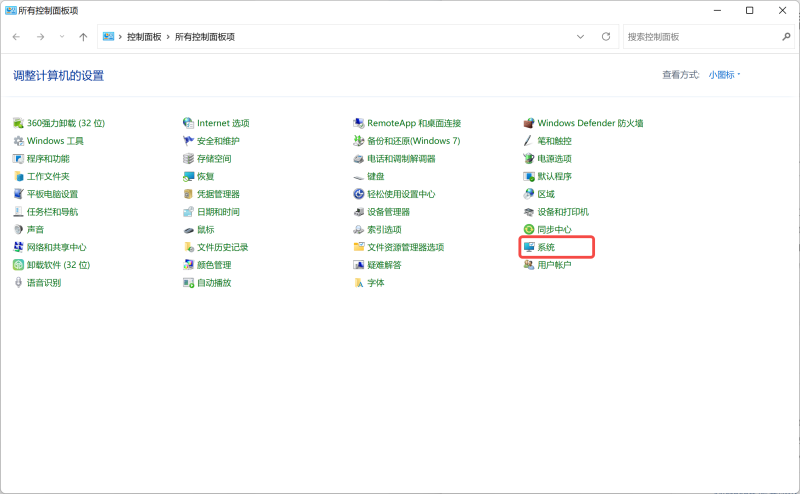Image resolution: width=800 pixels, height=494 pixels.
Task: Open the 凭据管理器 icon
Action: click(x=188, y=194)
